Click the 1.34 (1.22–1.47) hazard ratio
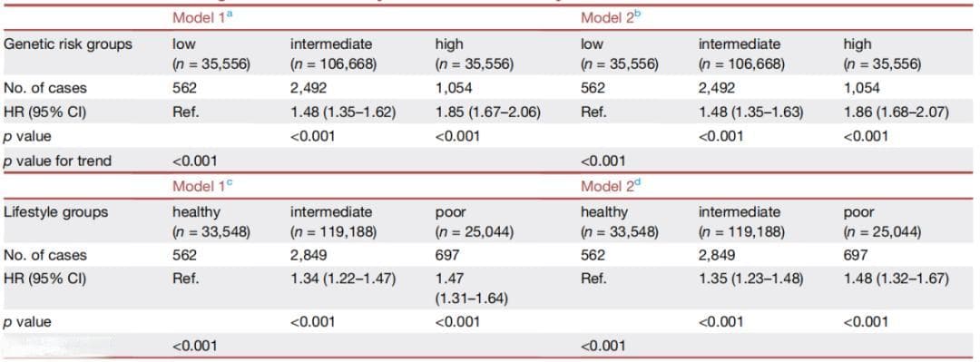Screen dimensions: 980x362 [342, 279]
